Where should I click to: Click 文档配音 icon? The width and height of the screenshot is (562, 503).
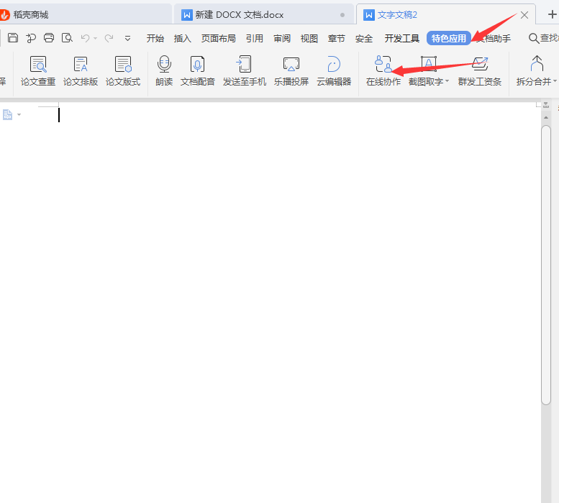(197, 71)
